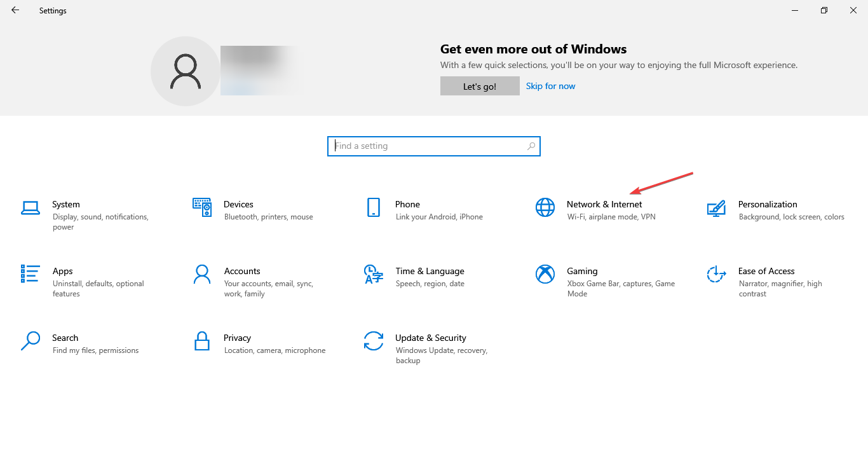
Task: Open Time & Language icon
Action: [x=374, y=274]
